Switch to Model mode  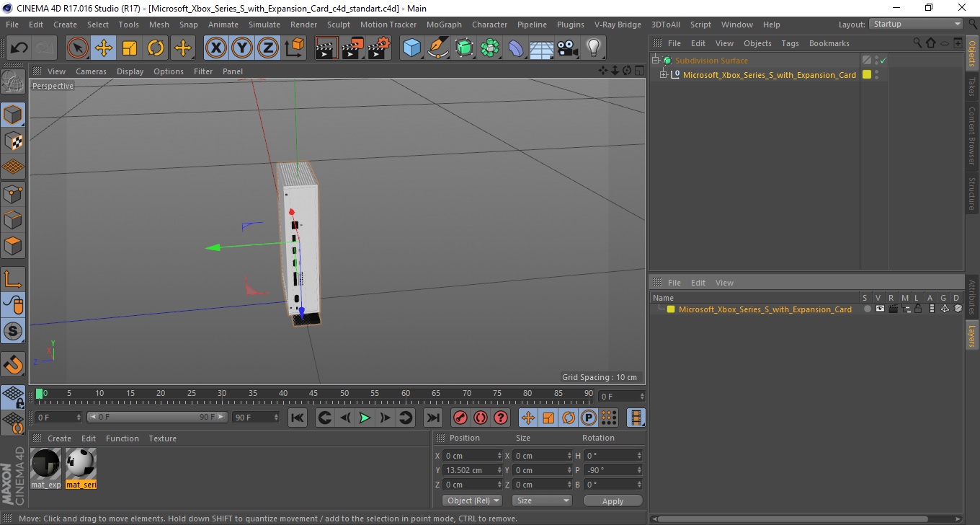point(13,115)
